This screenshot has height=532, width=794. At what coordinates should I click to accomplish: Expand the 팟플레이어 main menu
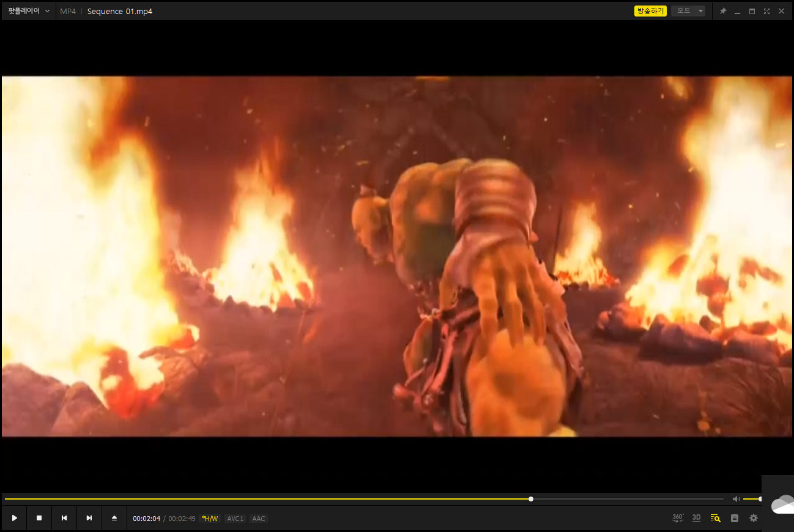pyautogui.click(x=29, y=11)
